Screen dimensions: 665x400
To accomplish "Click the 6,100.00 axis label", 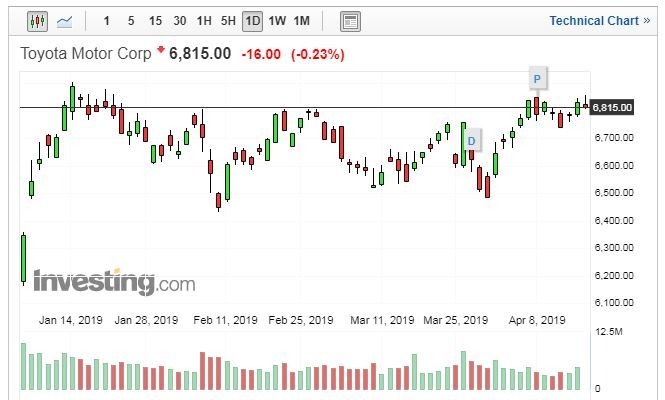I will [x=614, y=302].
